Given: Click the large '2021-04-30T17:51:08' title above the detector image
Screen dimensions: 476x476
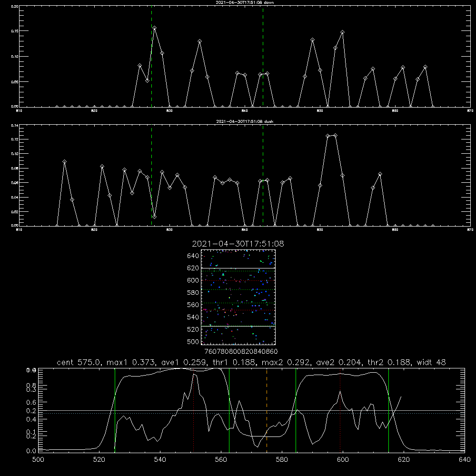Looking at the screenshot, I should coord(238,244).
